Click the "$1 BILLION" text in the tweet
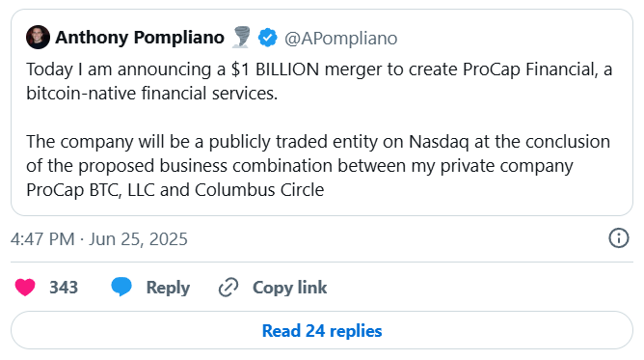The image size is (644, 360). pos(275,69)
